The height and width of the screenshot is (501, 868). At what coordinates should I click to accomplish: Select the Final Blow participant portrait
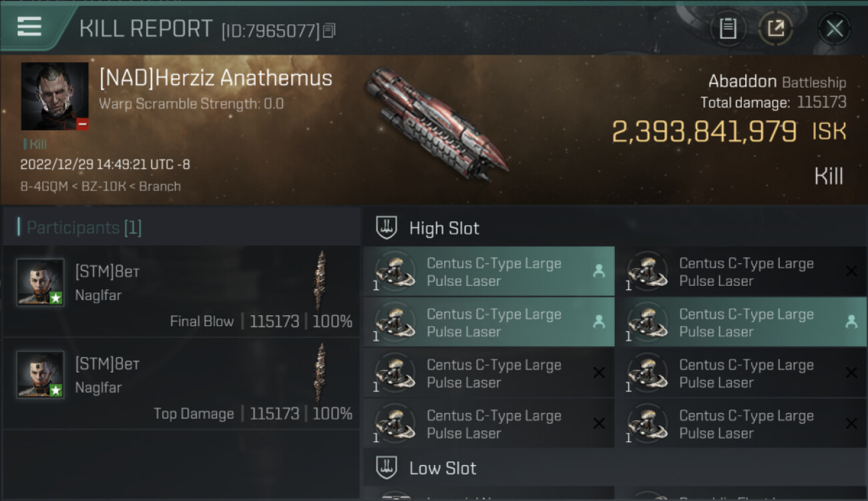(41, 282)
